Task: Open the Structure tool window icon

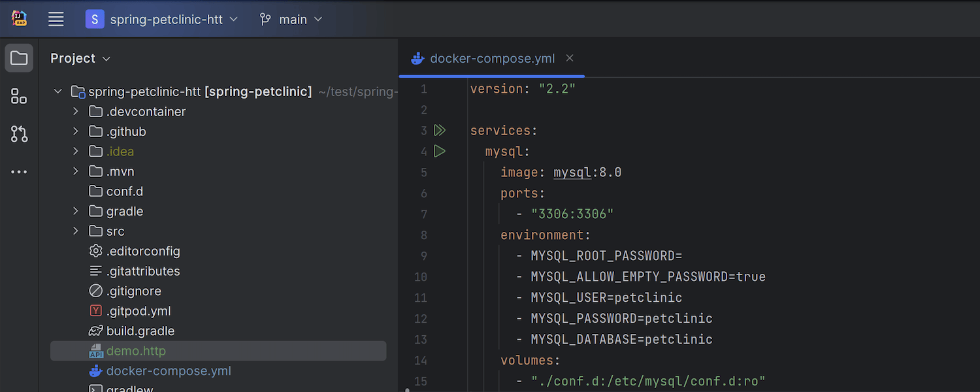Action: pos(19,97)
